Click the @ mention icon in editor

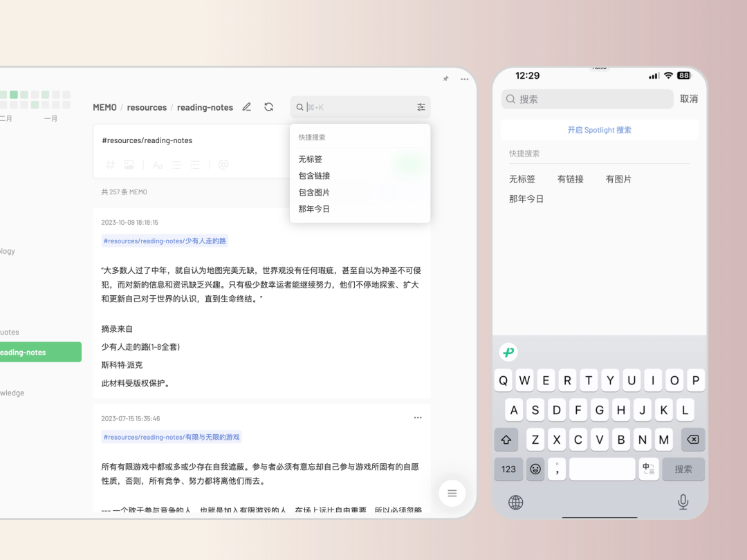[x=223, y=165]
